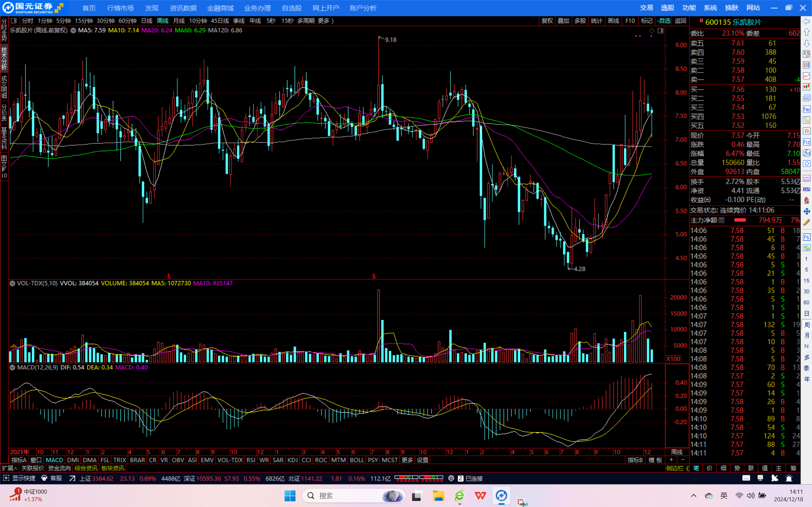Collapse the sidebar with 侧边栏 toggle

[677, 468]
